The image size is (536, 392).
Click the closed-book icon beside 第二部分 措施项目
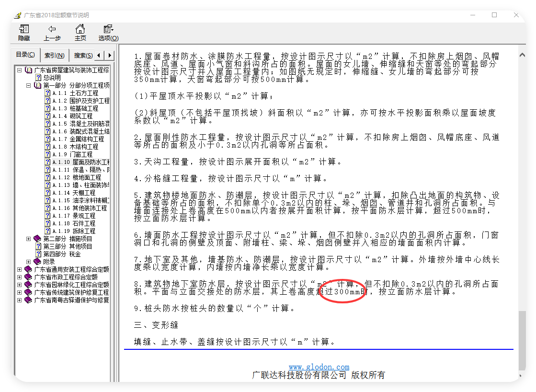38,239
